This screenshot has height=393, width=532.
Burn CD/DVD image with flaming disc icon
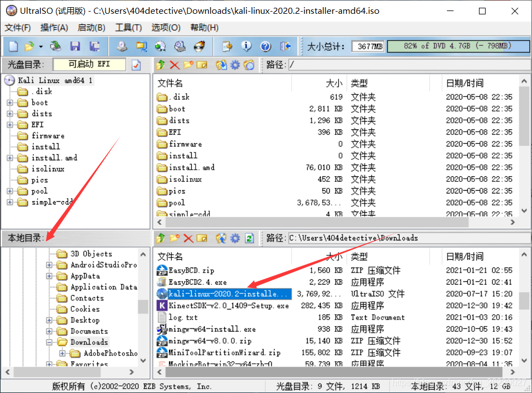[199, 46]
